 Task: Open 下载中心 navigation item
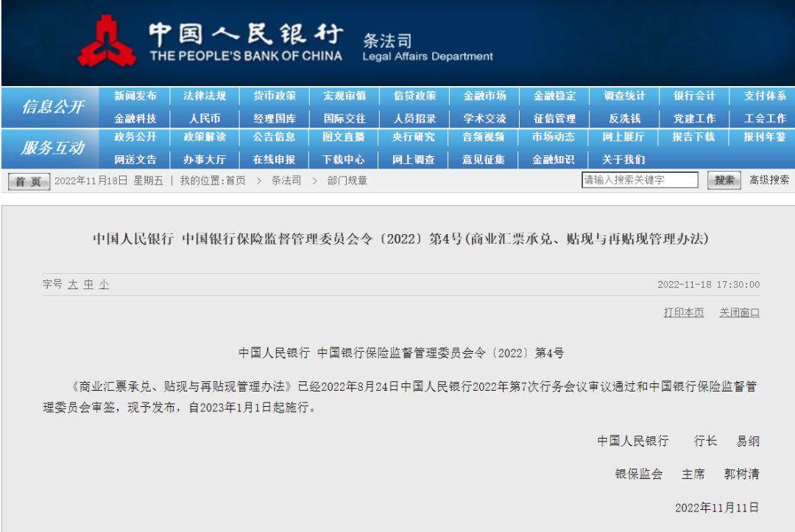(343, 160)
